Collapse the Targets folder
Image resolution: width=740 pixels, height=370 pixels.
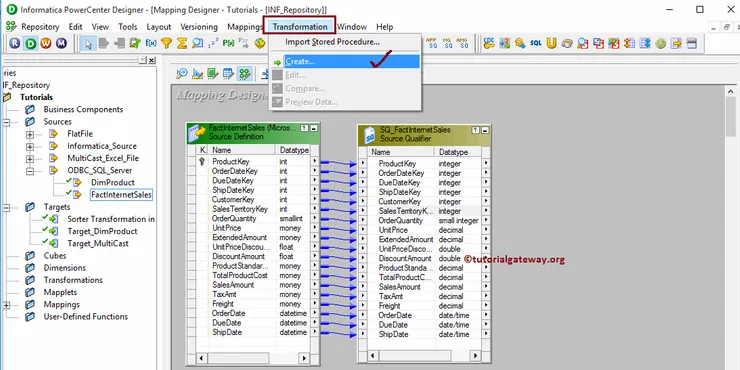[x=7, y=207]
